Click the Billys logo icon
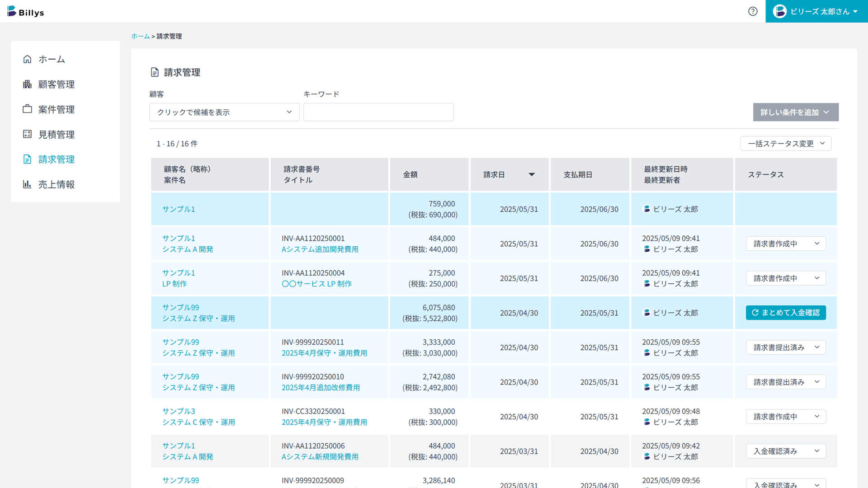This screenshot has width=868, height=488. [12, 11]
